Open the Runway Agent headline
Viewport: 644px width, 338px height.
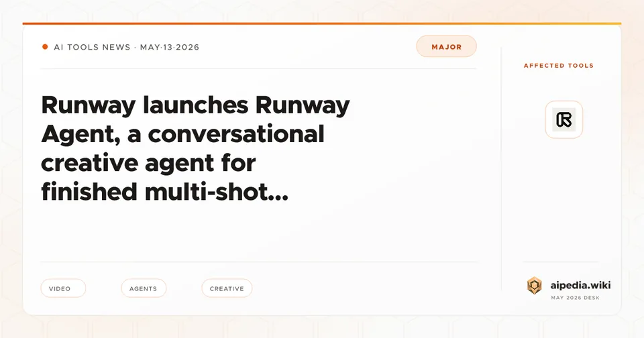(195, 148)
